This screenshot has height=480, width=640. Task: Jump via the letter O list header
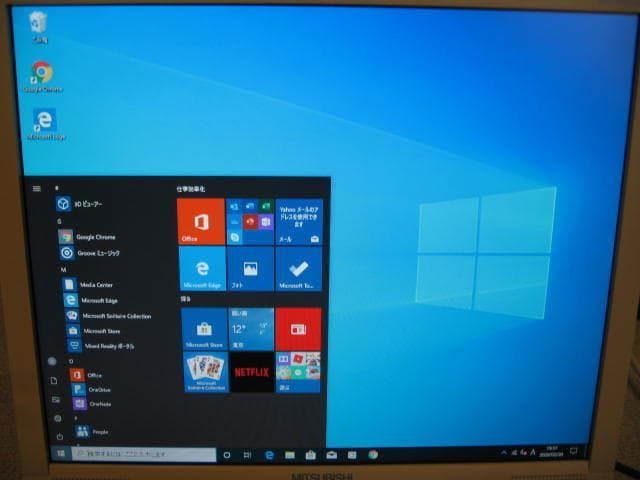(x=71, y=362)
